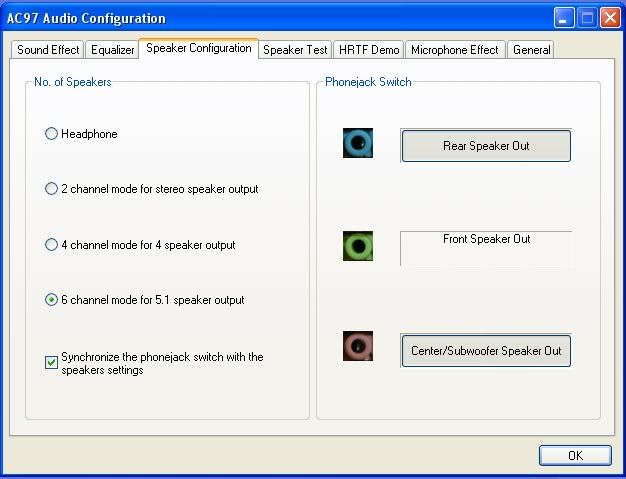Open the HRTF Demo tab

click(x=369, y=50)
